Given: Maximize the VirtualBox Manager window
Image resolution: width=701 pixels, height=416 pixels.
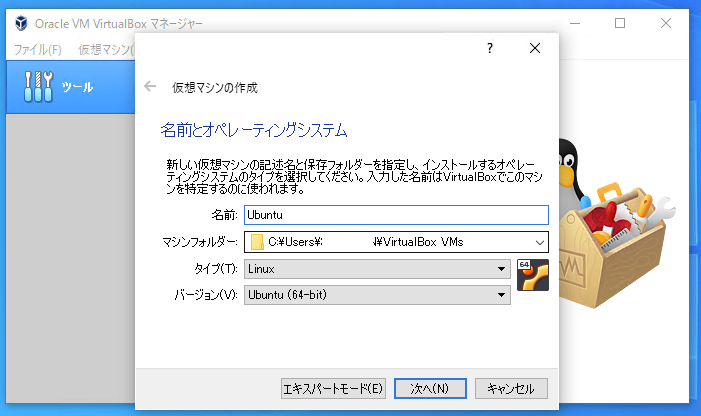Looking at the screenshot, I should point(620,23).
